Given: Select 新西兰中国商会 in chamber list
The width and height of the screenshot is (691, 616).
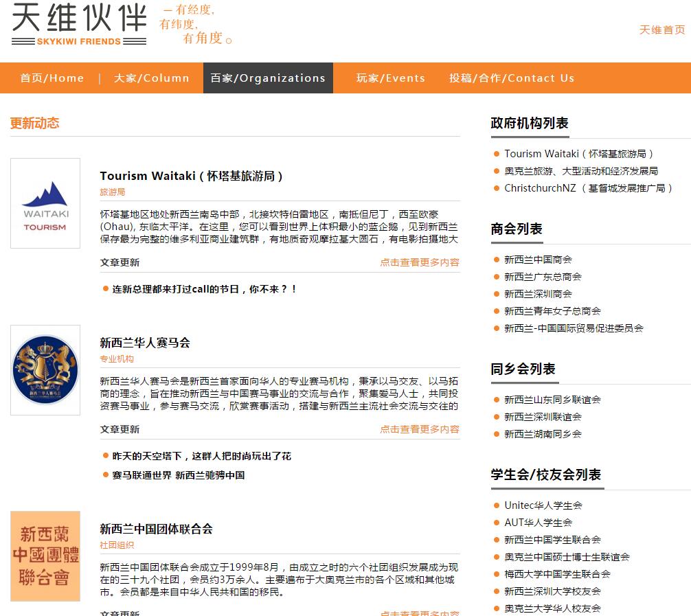Looking at the screenshot, I should click(538, 260).
